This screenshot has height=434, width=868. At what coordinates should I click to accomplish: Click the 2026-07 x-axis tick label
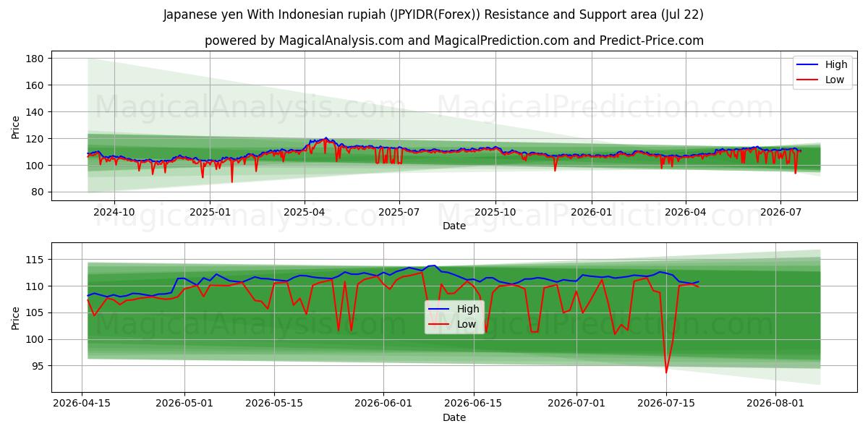pyautogui.click(x=780, y=212)
